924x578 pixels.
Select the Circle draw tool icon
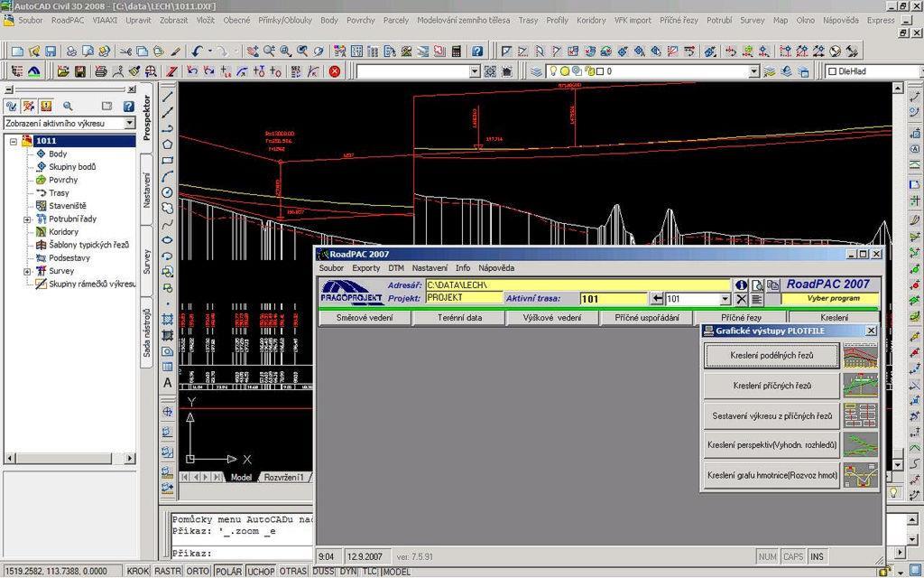167,192
